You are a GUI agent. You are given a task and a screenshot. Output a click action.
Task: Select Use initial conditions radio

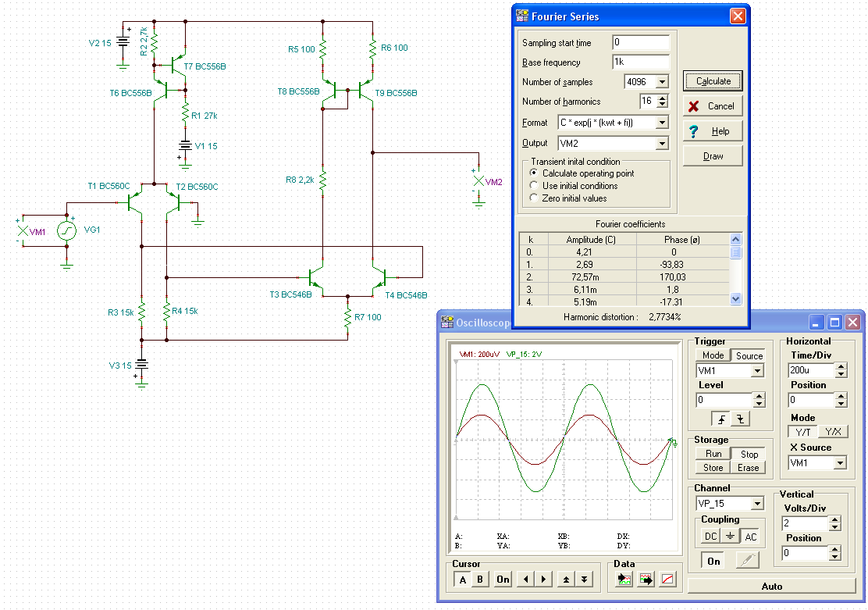coord(534,185)
